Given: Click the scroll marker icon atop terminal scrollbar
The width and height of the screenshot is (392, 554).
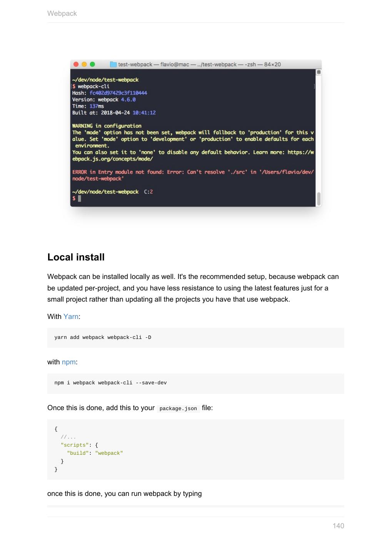Looking at the screenshot, I should (319, 72).
